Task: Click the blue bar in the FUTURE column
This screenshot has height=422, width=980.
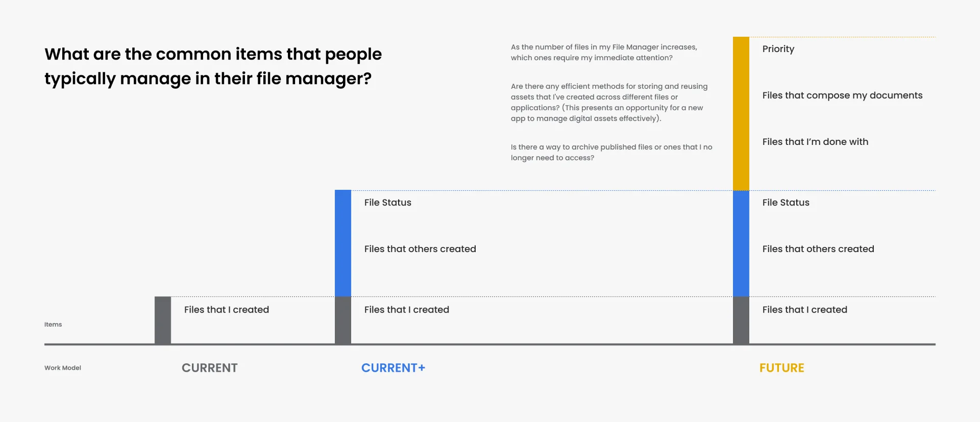Action: (741, 243)
